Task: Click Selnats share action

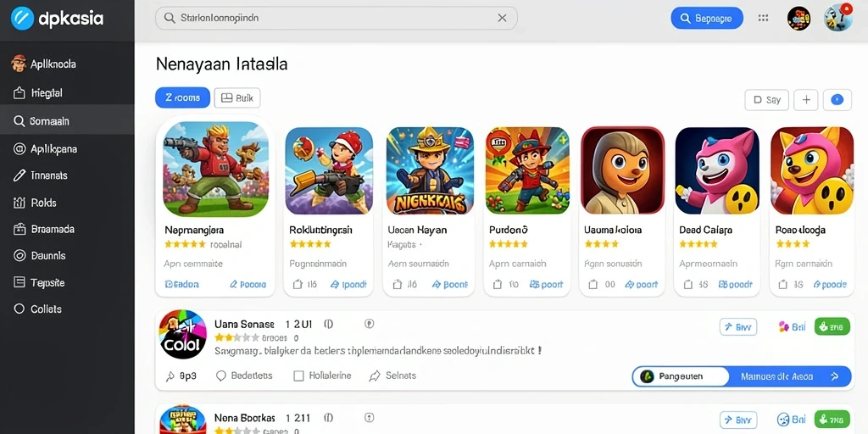Action: point(392,376)
